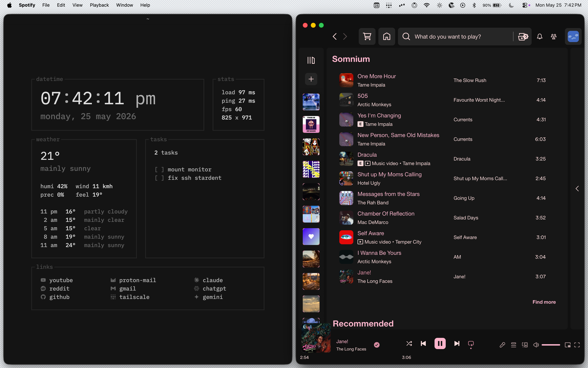Open the Help menu
This screenshot has height=368, width=588.
click(x=145, y=5)
